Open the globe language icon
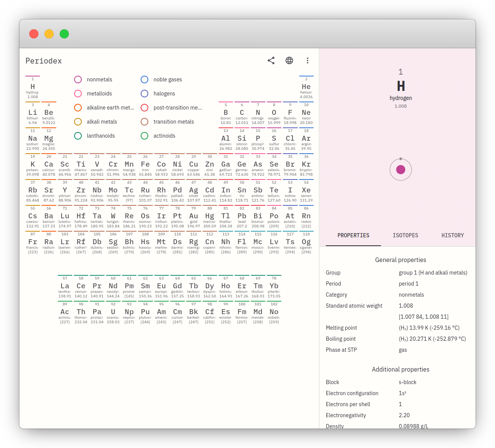 [289, 60]
